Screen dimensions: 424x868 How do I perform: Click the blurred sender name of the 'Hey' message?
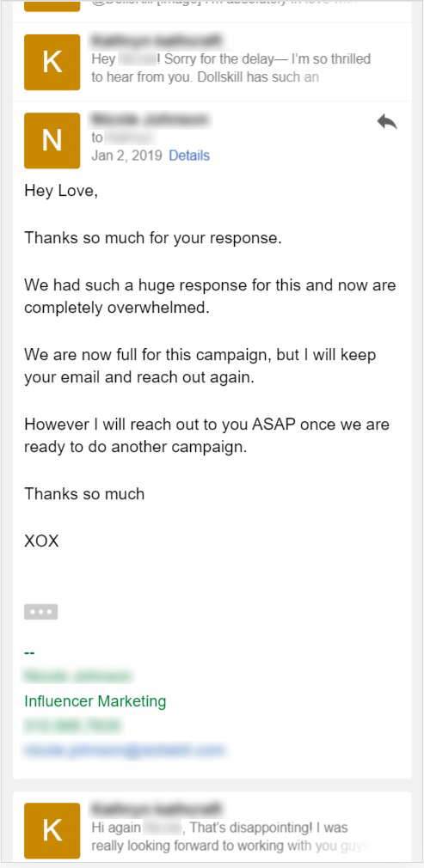coord(157,40)
